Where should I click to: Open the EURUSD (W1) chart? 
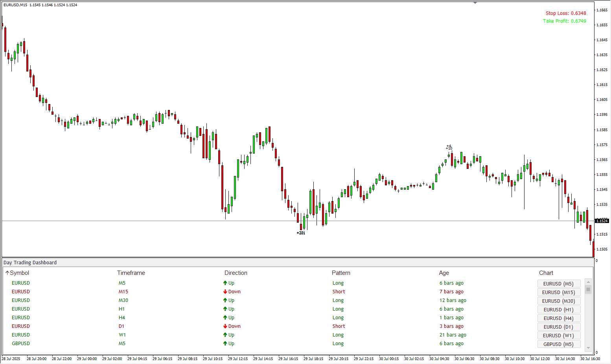558,335
